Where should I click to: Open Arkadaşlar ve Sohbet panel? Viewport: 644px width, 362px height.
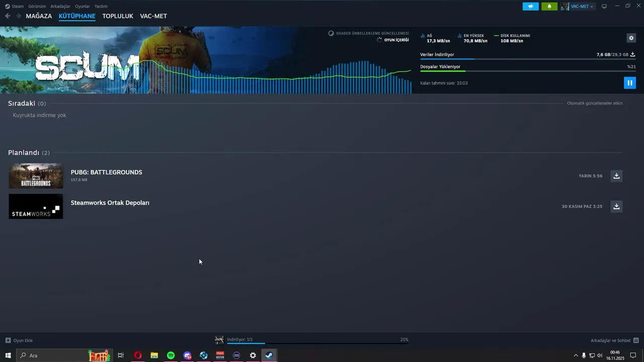(x=614, y=340)
